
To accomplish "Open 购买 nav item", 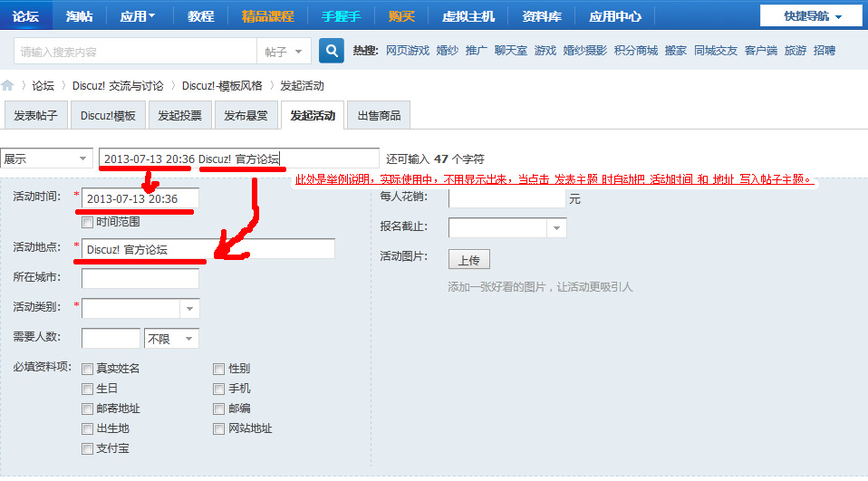I will click(401, 16).
